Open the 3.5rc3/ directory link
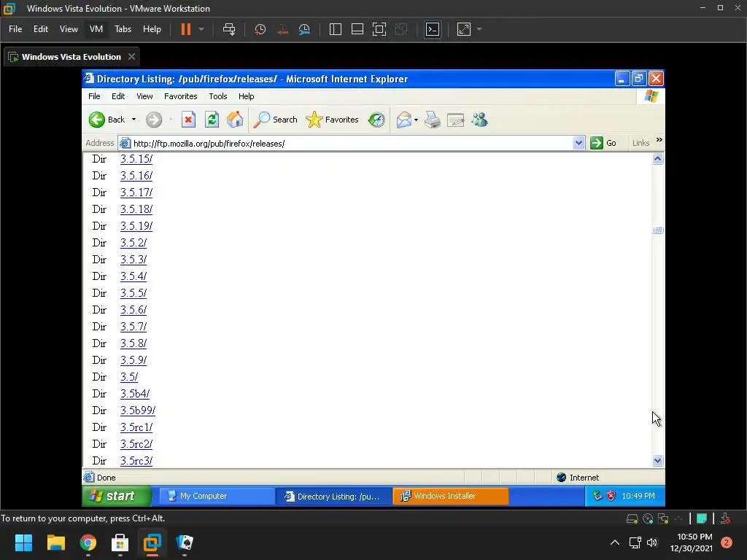 pyautogui.click(x=136, y=461)
